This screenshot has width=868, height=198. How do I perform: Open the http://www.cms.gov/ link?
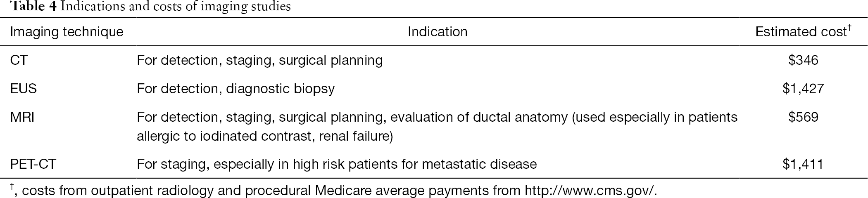click(590, 190)
